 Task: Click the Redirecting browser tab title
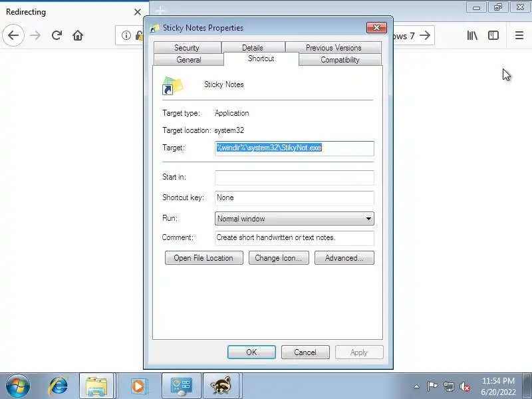point(26,12)
